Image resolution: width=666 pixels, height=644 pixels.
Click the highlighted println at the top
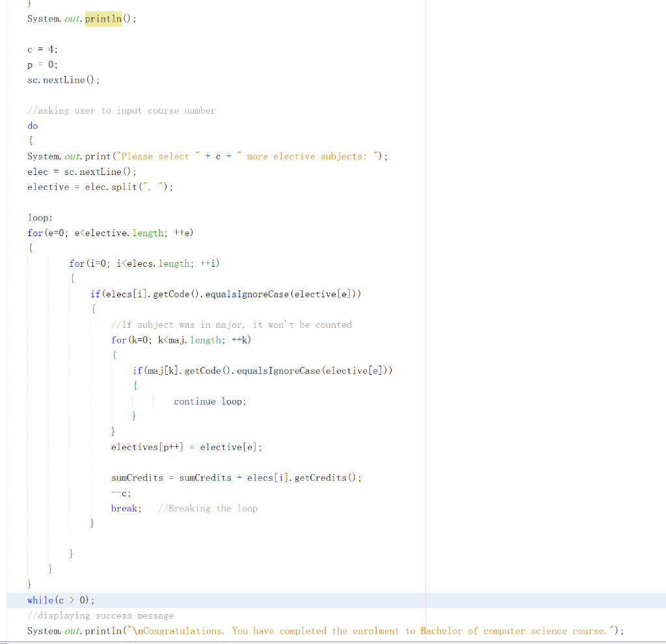pos(103,19)
